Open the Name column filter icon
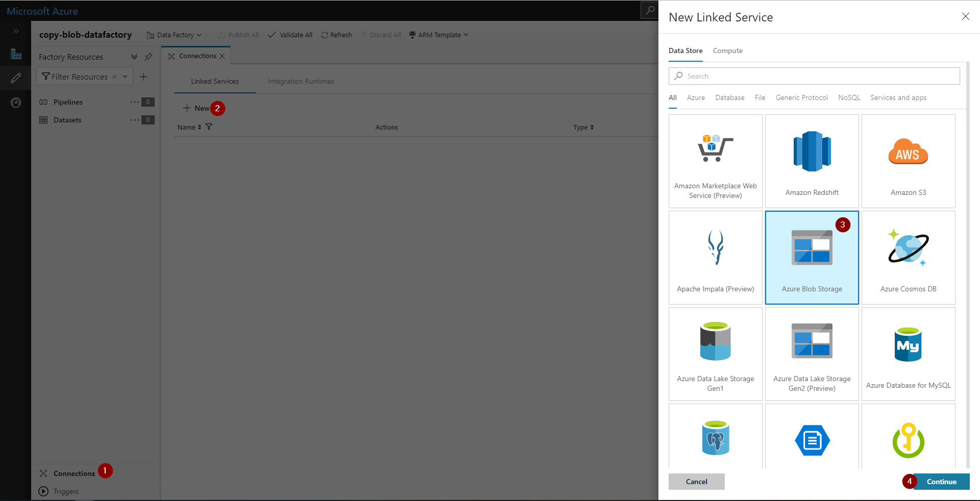The height and width of the screenshot is (501, 980). [x=209, y=127]
